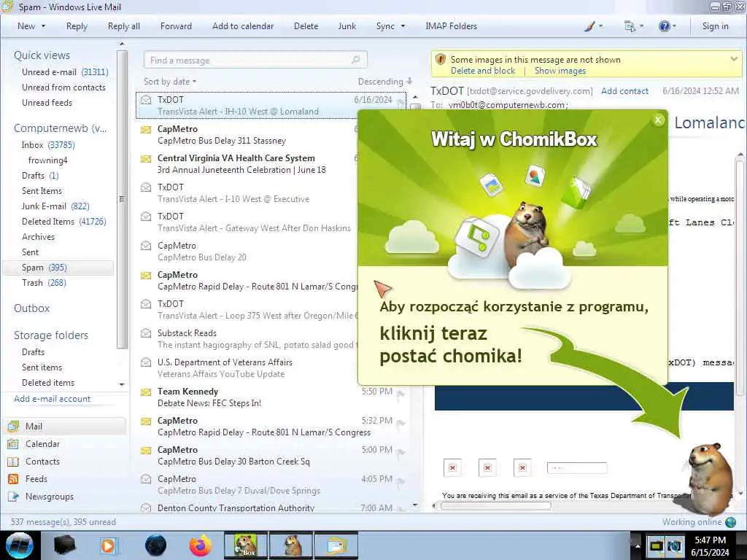This screenshot has width=747, height=560.
Task: Flag the CapMetro 5:00 PM message
Action: (400, 452)
